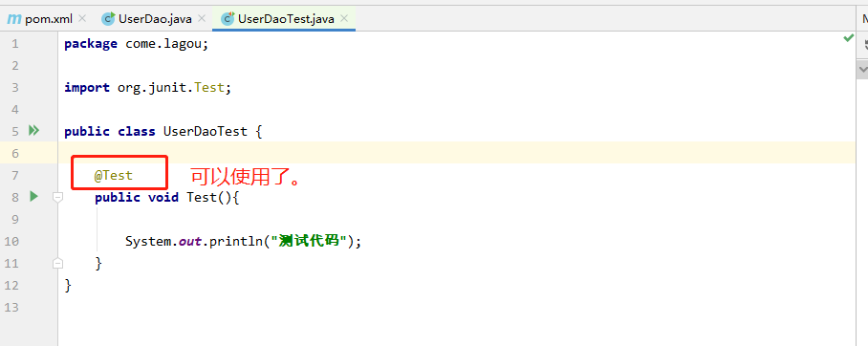Click line number 6 in gutter
868x346 pixels.
pos(15,153)
